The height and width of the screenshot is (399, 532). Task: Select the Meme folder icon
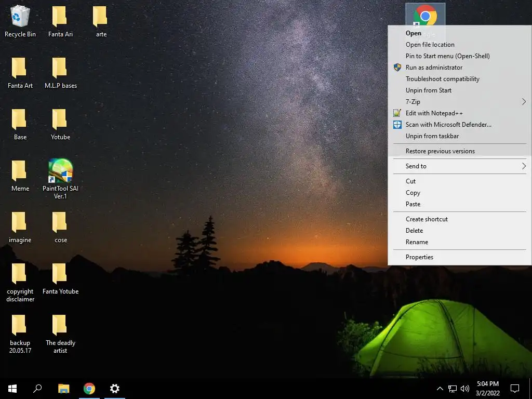click(20, 176)
